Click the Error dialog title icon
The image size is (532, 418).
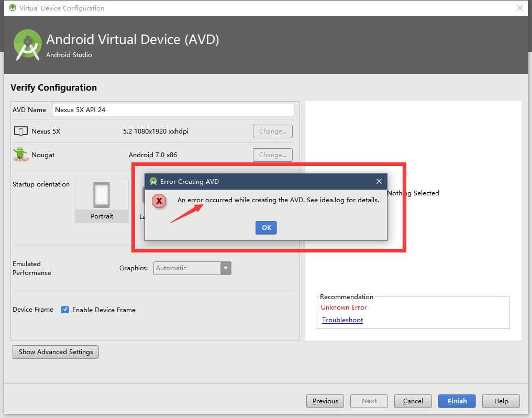[x=153, y=182]
